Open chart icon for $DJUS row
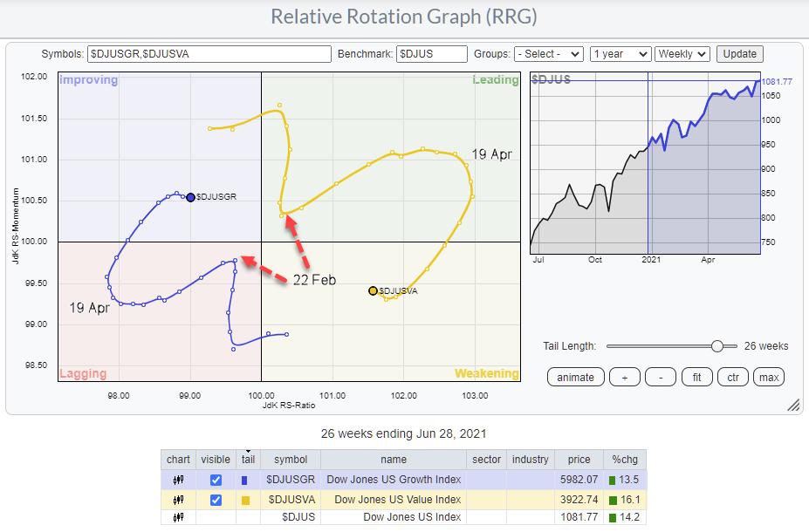The width and height of the screenshot is (809, 532). click(x=178, y=518)
